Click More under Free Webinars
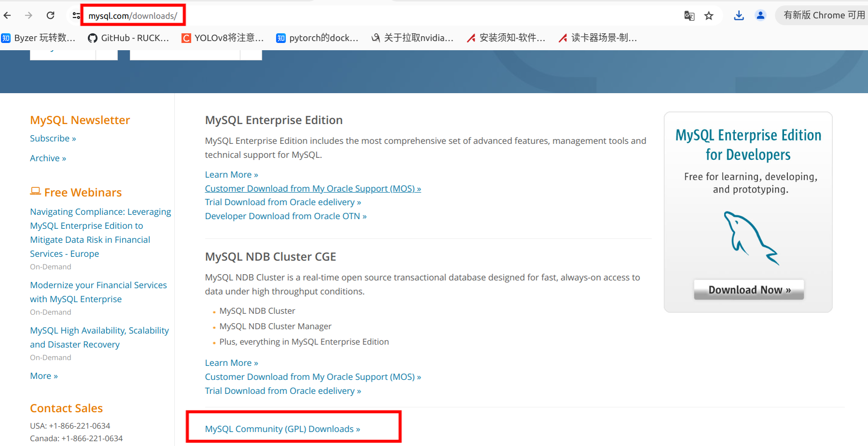The width and height of the screenshot is (868, 446). (44, 376)
